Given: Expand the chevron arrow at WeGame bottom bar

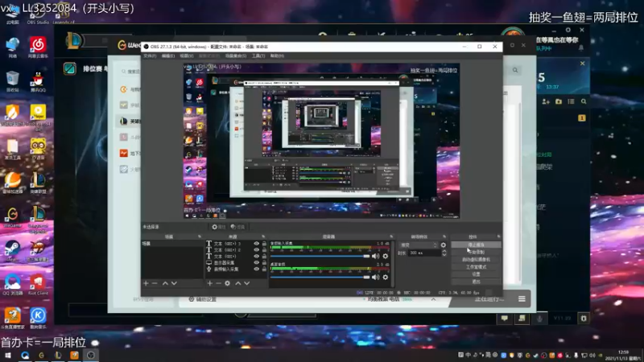Looking at the screenshot, I should click(433, 299).
